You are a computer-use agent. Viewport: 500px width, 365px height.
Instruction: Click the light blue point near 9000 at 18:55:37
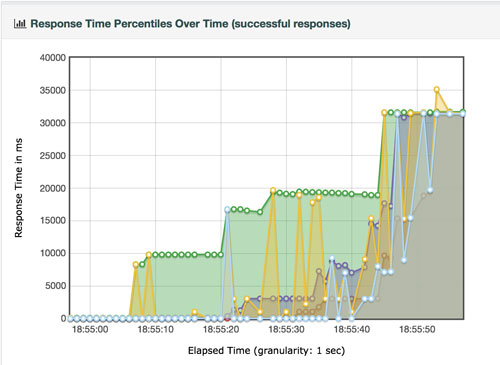point(332,258)
